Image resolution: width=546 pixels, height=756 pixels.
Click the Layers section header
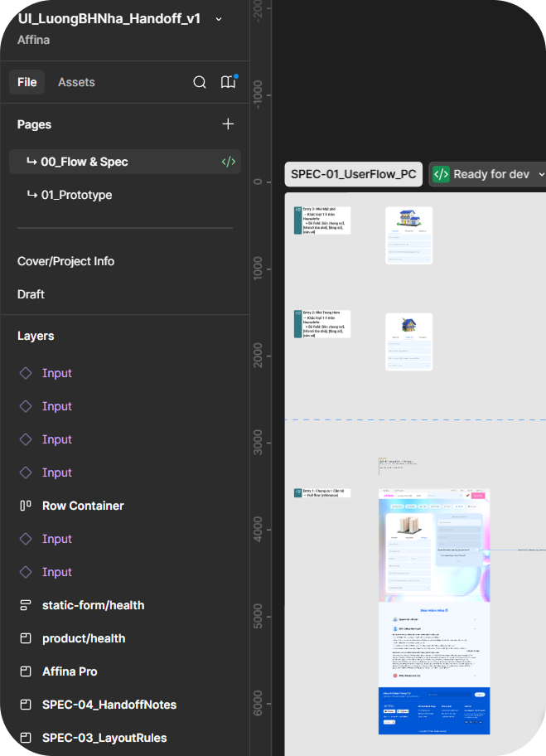pos(36,336)
